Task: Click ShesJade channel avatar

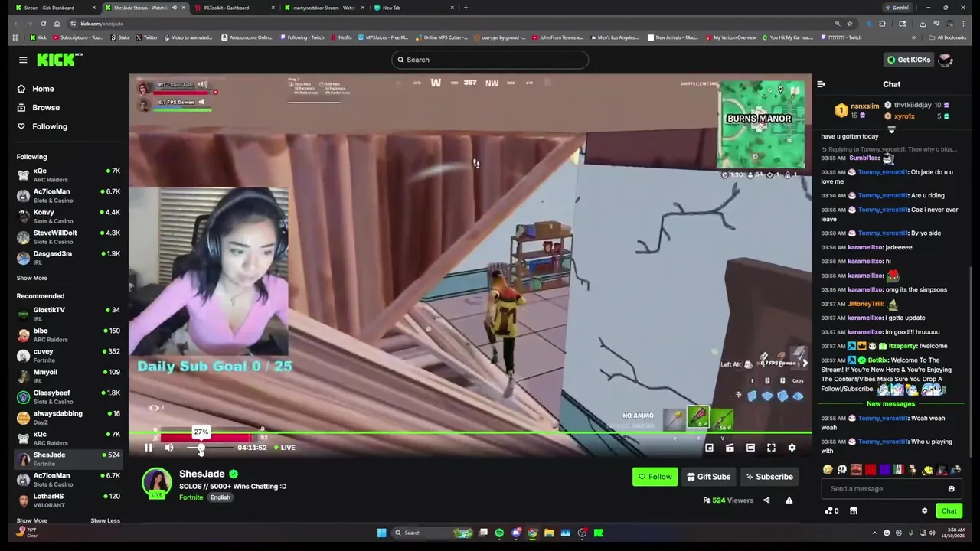Action: click(x=157, y=484)
